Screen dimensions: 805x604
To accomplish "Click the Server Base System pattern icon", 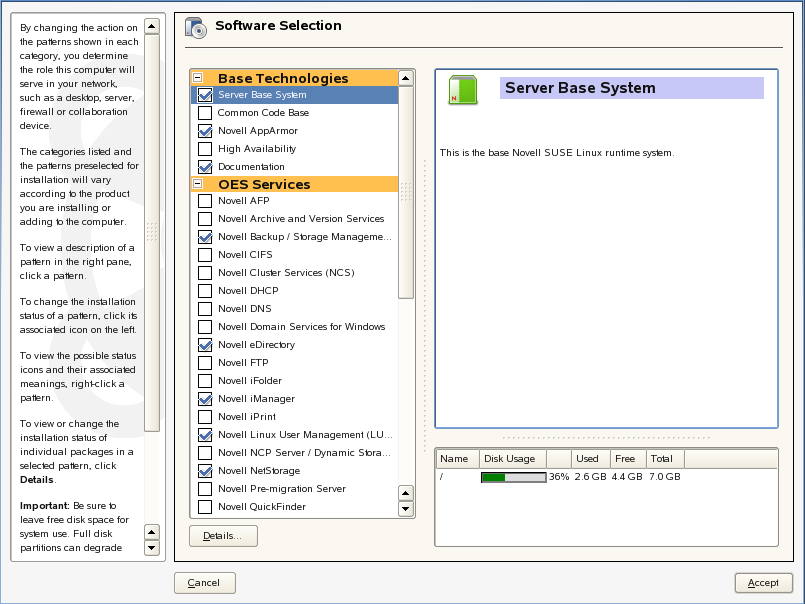I will [x=462, y=90].
